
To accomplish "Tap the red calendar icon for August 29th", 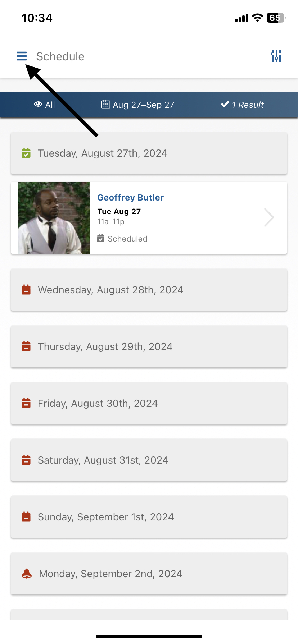I will click(x=26, y=346).
